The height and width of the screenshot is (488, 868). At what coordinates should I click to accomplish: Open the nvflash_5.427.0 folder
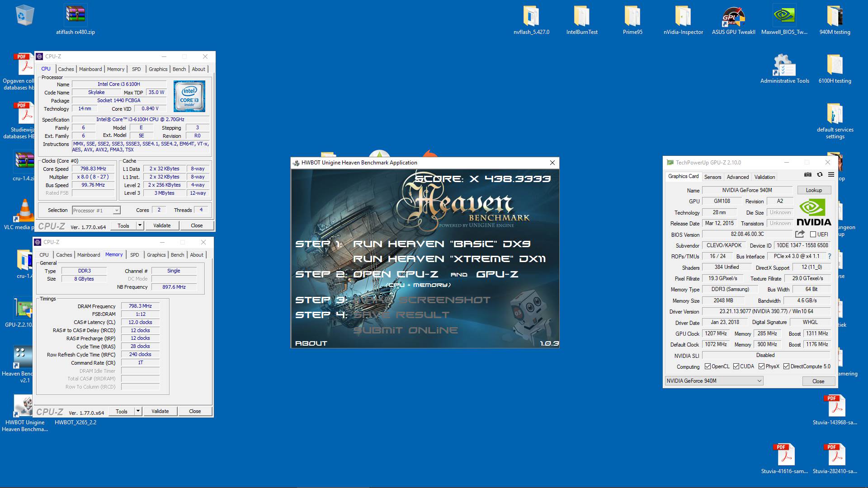point(531,19)
